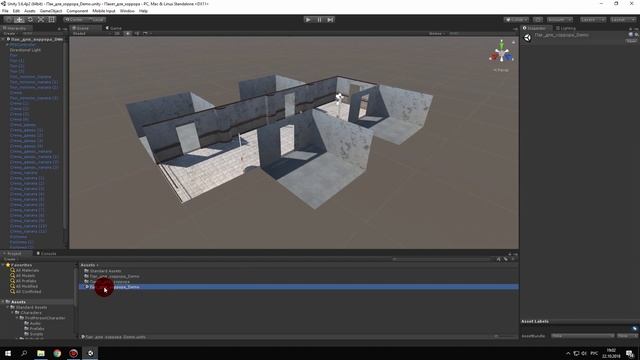Open the Mobile Input menu
The image size is (640, 360).
pyautogui.click(x=104, y=11)
